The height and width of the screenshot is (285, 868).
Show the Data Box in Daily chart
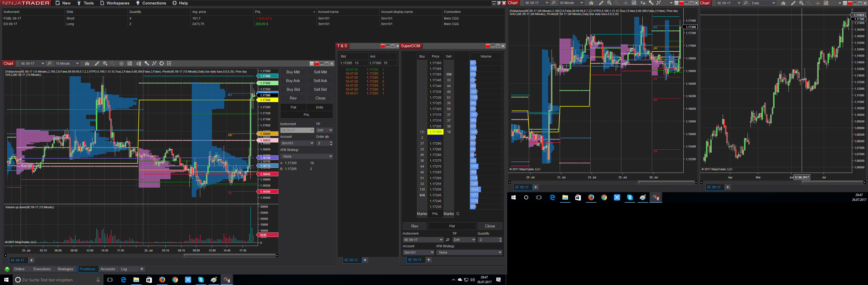(x=826, y=3)
